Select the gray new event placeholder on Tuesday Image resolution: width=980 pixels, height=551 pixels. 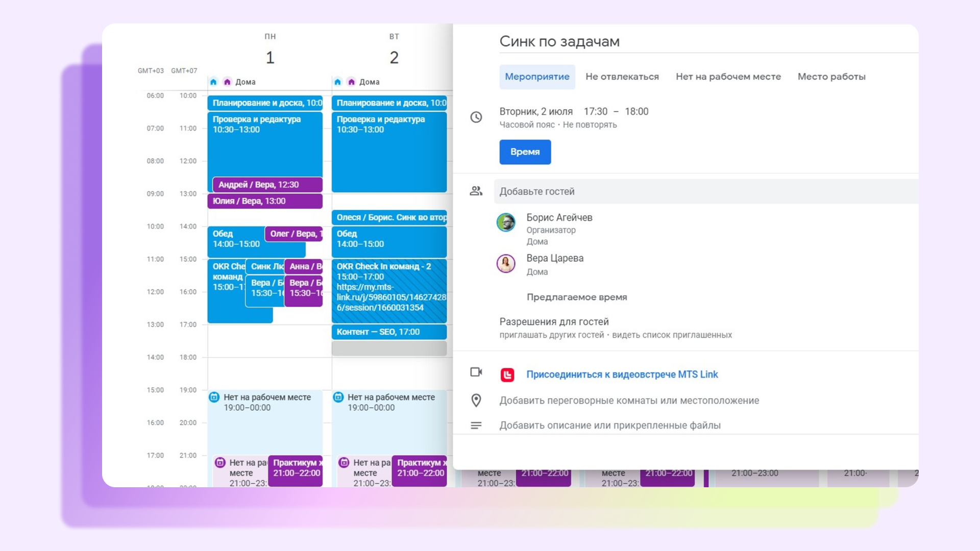point(389,348)
